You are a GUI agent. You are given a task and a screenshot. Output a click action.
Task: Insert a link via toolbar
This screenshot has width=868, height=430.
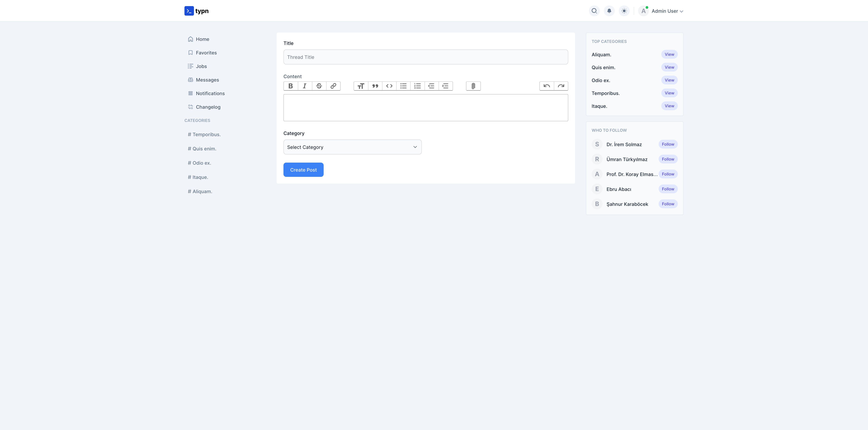[333, 86]
